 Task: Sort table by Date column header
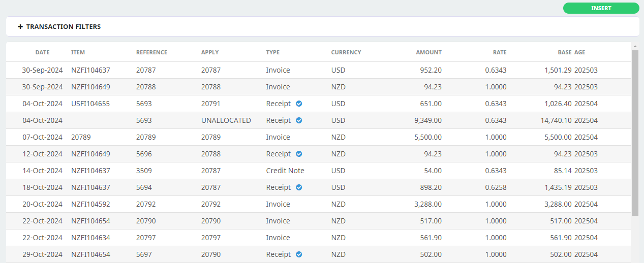tap(43, 52)
